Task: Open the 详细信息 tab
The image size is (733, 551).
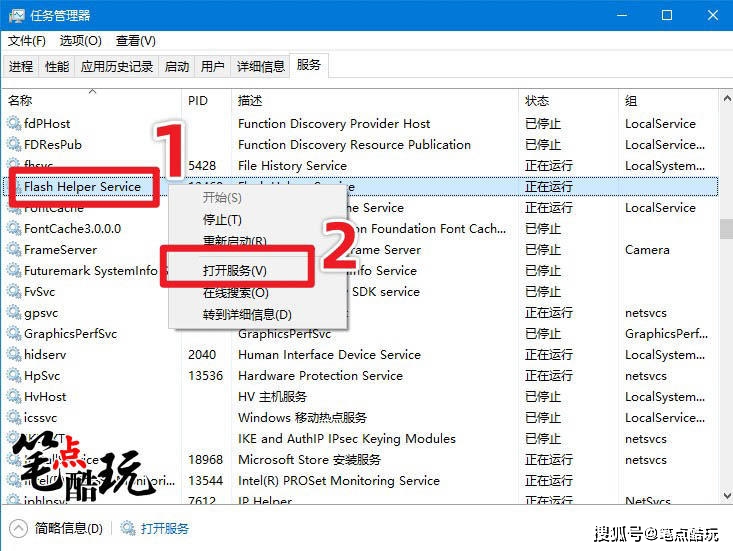Action: (x=261, y=66)
